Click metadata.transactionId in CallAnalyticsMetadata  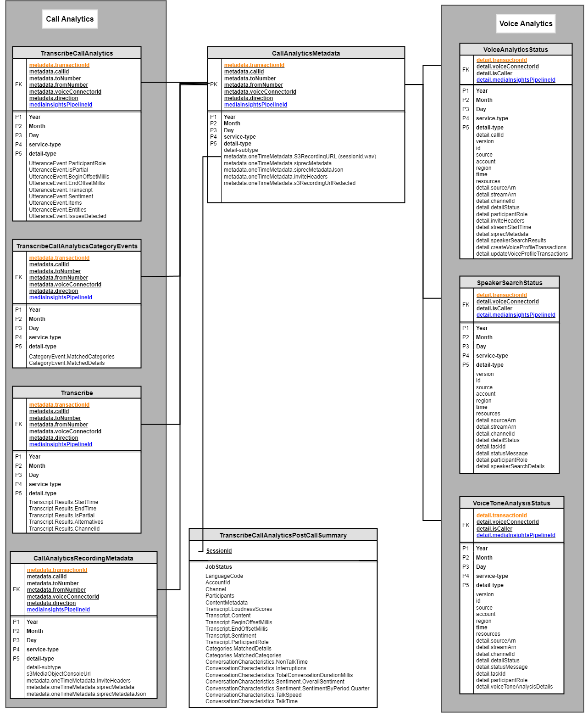[254, 65]
